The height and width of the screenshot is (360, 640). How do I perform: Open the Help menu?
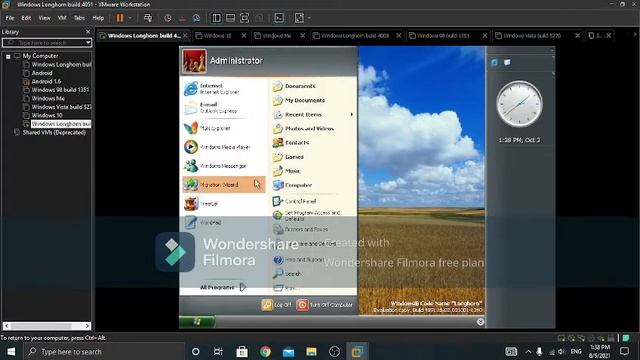[98, 18]
